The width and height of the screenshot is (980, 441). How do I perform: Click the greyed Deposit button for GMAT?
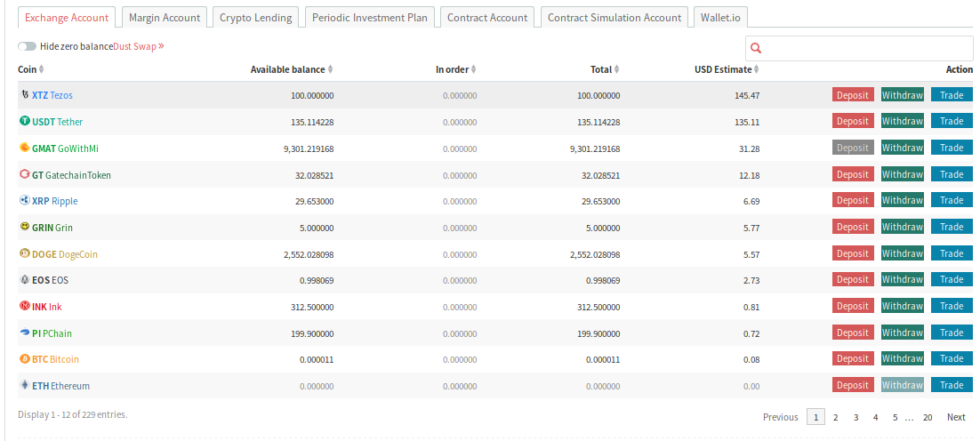[x=853, y=148]
